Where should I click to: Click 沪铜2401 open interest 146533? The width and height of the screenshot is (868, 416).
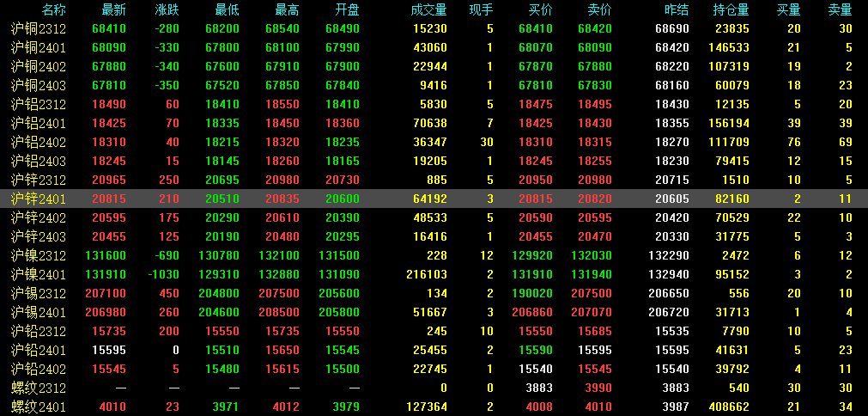click(729, 47)
